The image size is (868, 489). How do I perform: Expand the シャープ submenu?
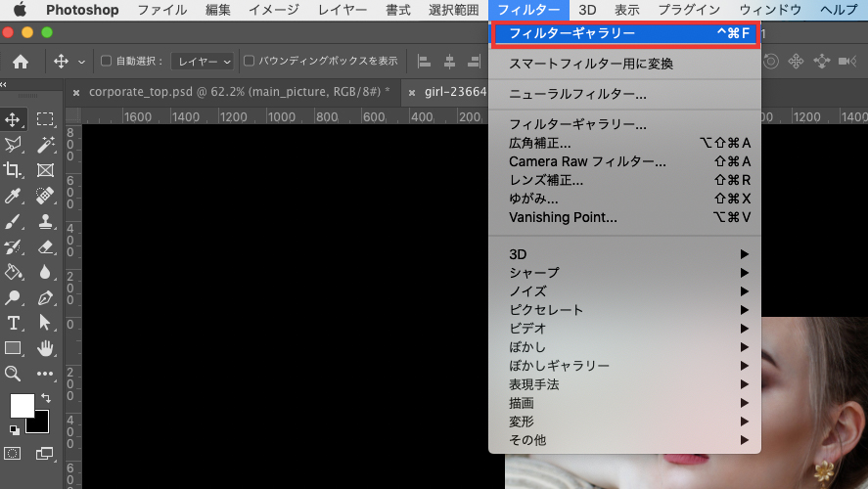tap(624, 273)
